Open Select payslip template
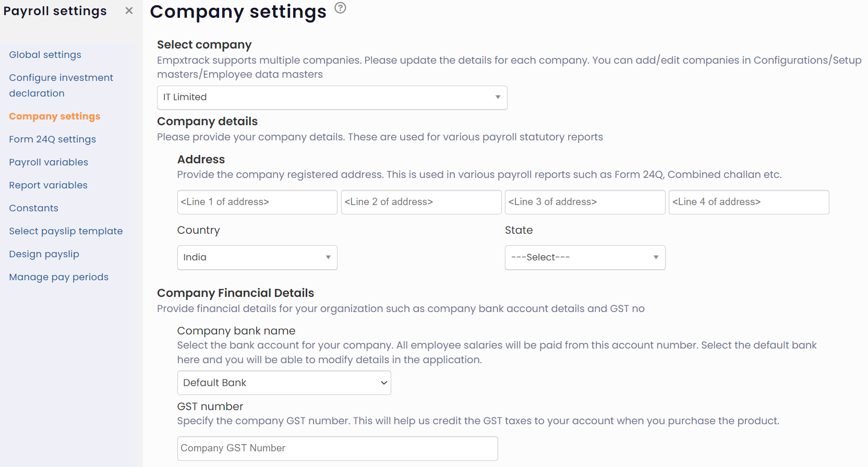The width and height of the screenshot is (868, 467). tap(66, 231)
